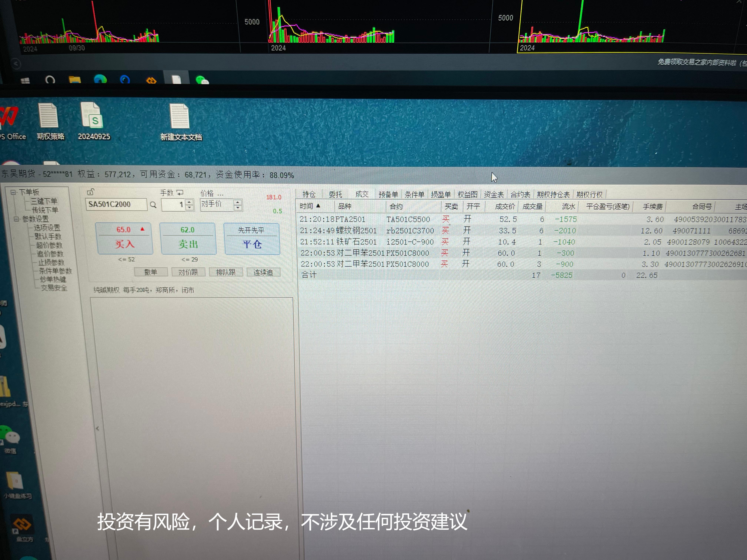Click the price field up arrow
This screenshot has width=747, height=560.
238,202
